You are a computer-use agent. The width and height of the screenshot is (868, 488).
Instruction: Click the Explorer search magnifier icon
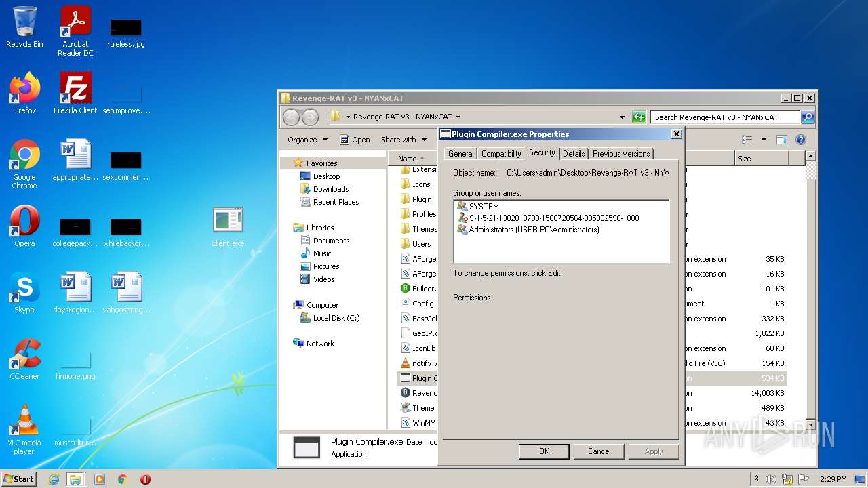click(807, 117)
